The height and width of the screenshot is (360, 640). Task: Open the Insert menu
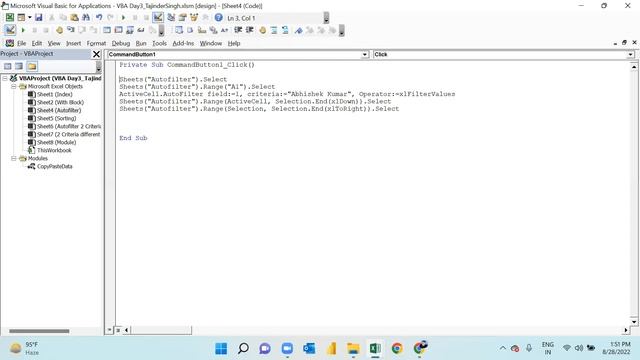73,43
